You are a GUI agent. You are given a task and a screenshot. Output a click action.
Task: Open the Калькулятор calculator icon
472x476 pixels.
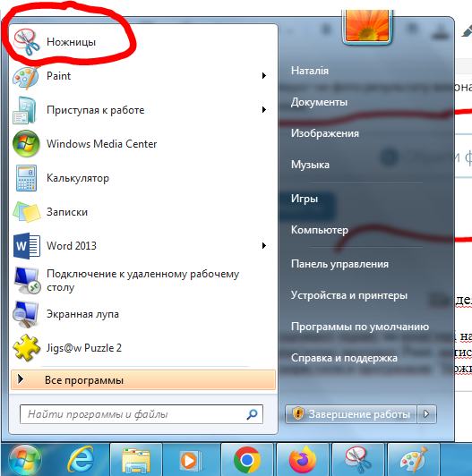26,178
